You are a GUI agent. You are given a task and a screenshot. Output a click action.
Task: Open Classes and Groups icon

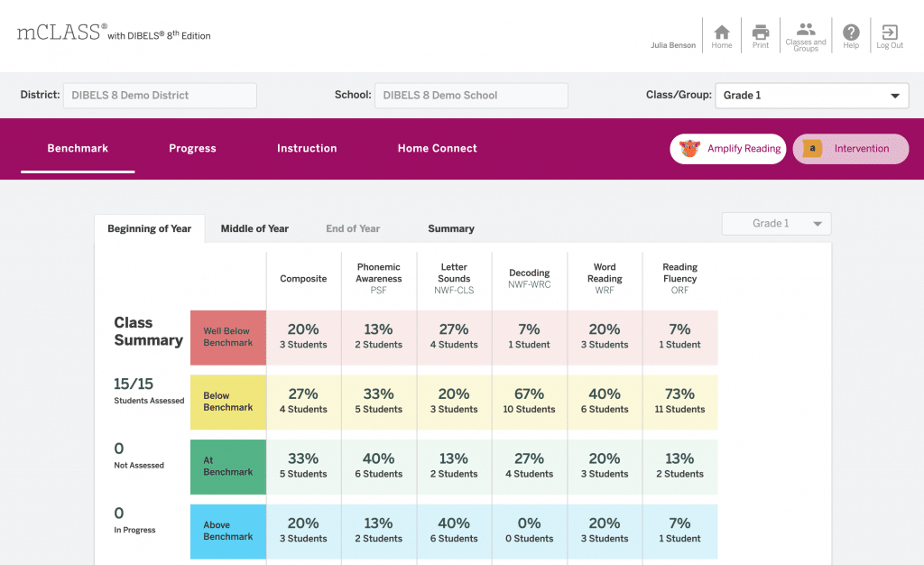coord(806,29)
